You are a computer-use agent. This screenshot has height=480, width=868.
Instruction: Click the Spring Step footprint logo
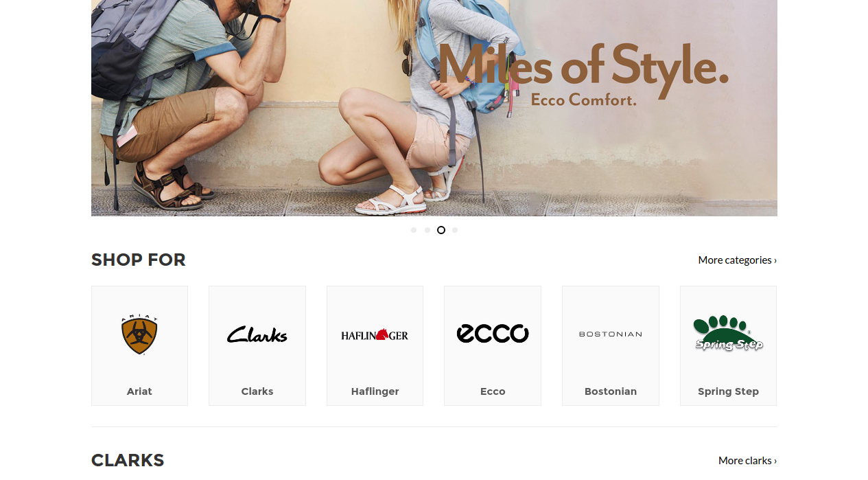[x=728, y=334]
